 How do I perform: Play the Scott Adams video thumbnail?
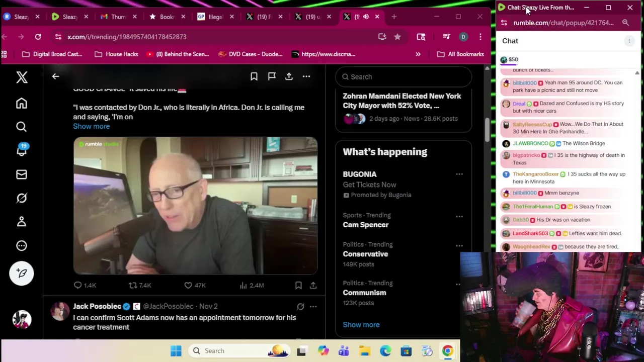coord(195,206)
